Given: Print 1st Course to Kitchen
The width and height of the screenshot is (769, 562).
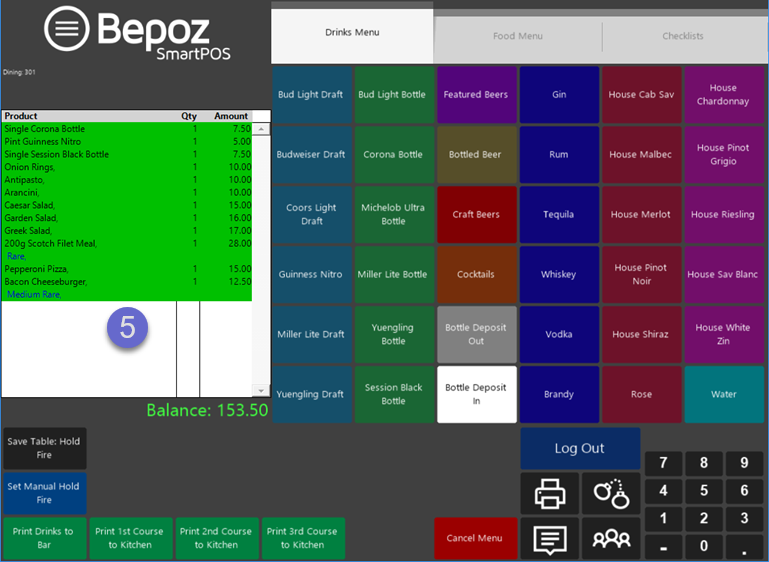Looking at the screenshot, I should pos(130,538).
